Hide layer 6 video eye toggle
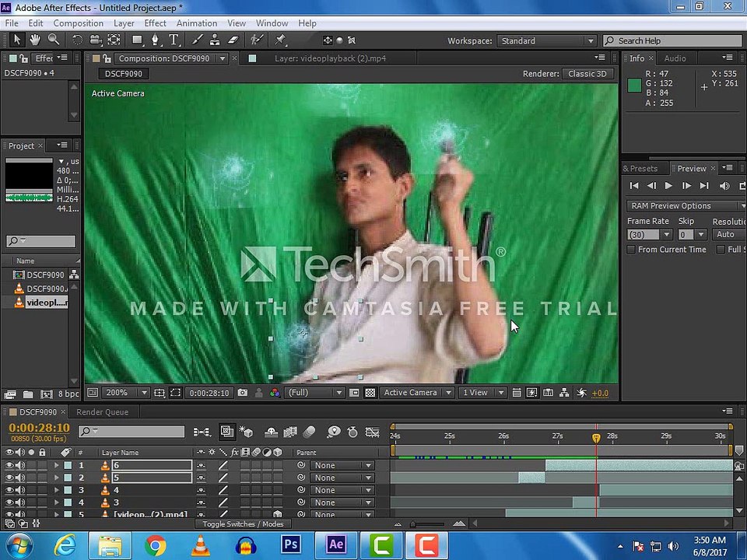Screen dimensions: 747x560 click(9, 465)
